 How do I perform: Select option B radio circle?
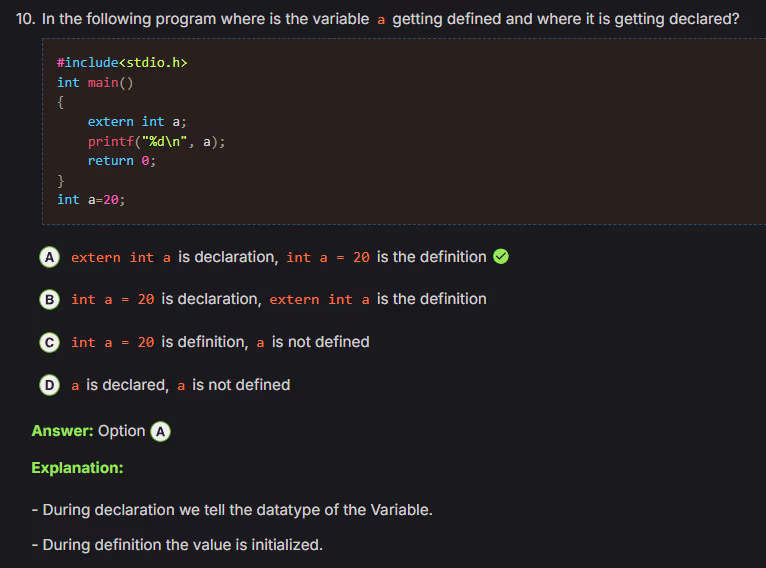pyautogui.click(x=48, y=299)
